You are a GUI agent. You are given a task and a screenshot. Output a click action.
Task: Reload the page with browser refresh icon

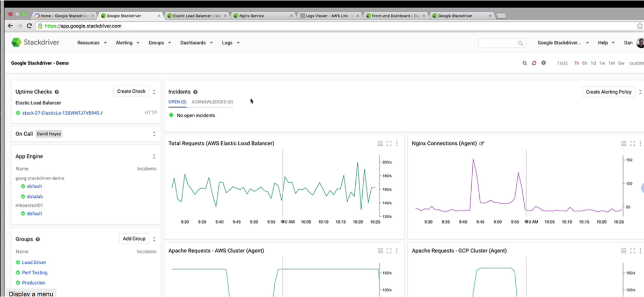coord(30,26)
